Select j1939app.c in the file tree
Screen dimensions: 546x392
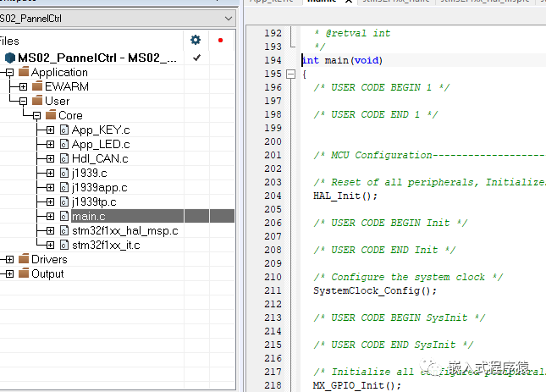[x=100, y=188]
